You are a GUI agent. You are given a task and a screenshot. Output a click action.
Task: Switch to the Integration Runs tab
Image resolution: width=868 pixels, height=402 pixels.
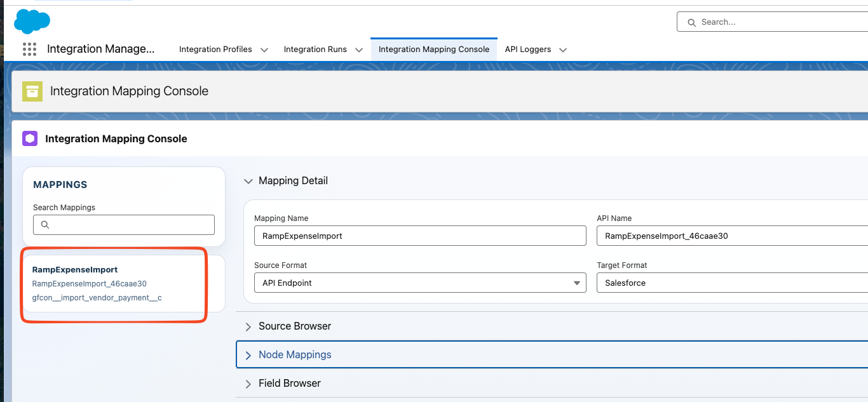315,50
